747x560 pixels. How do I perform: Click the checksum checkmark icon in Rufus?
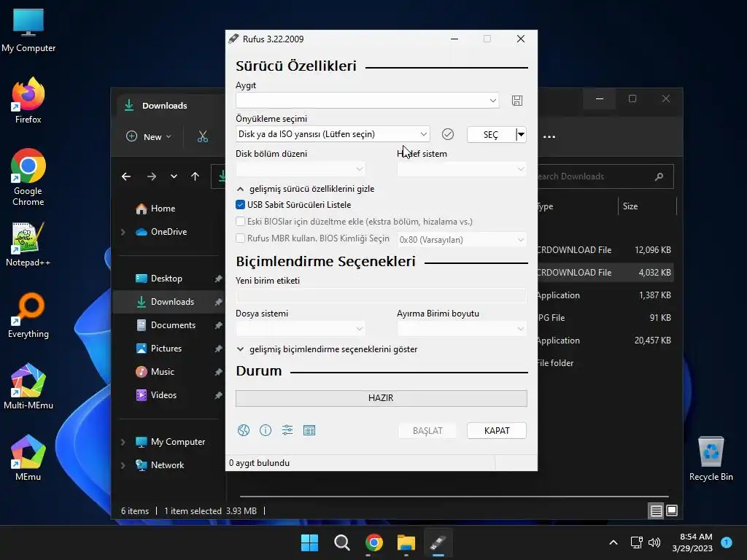click(447, 134)
